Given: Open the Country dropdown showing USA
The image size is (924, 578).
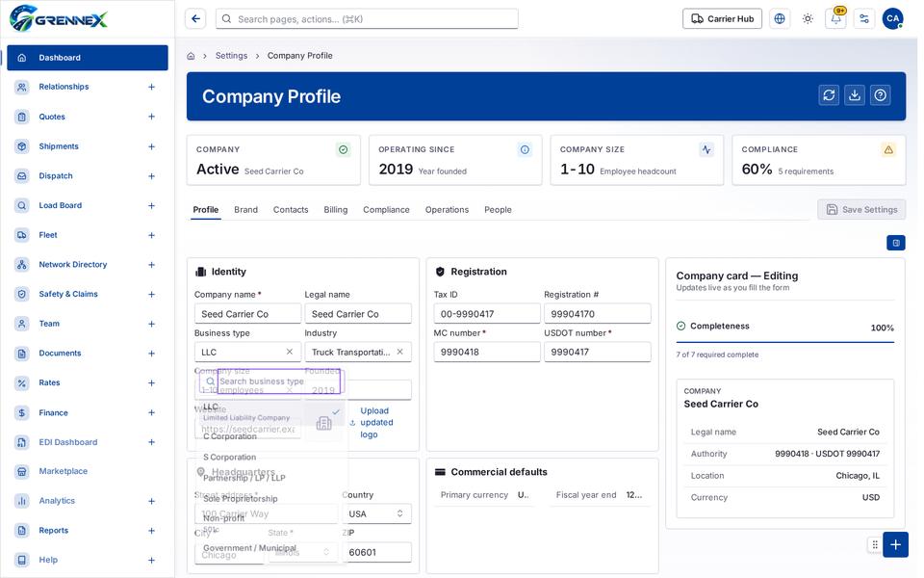Looking at the screenshot, I should pyautogui.click(x=376, y=513).
